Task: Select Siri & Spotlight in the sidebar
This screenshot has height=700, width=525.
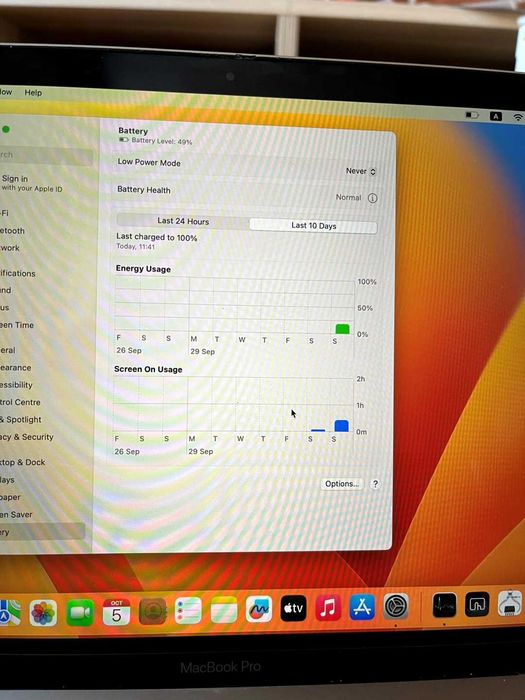Action: (21, 420)
